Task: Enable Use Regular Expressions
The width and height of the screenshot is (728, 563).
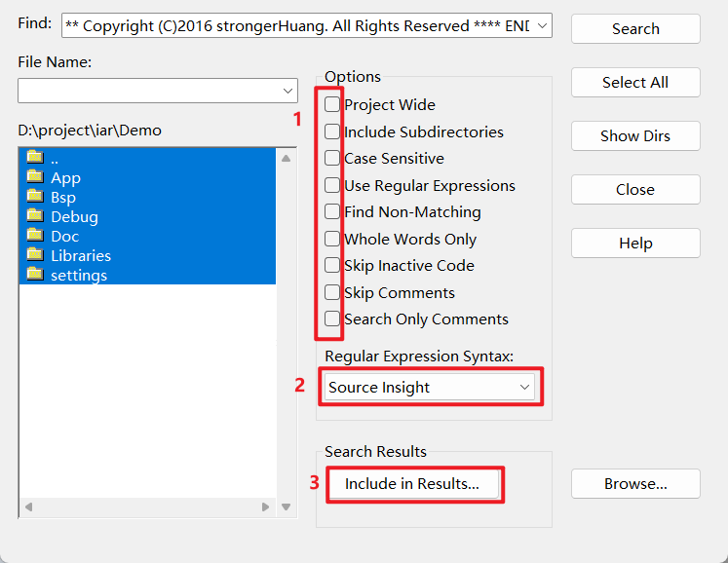Action: (x=332, y=185)
